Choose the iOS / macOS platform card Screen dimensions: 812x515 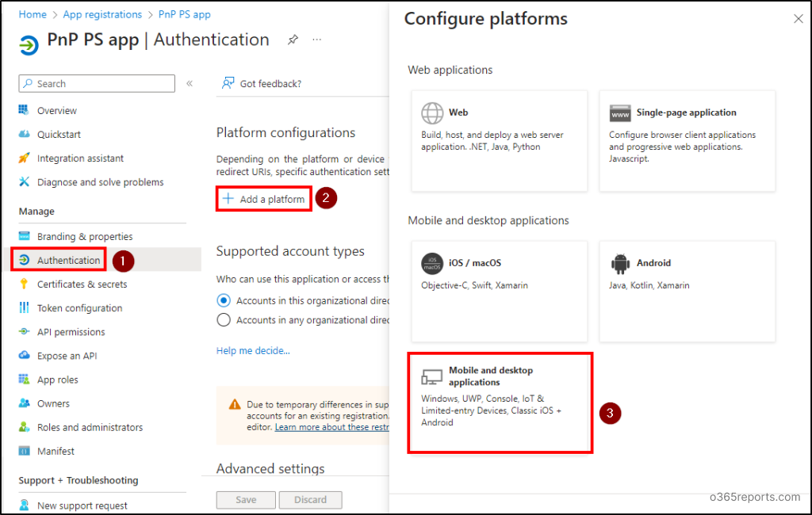[500, 292]
